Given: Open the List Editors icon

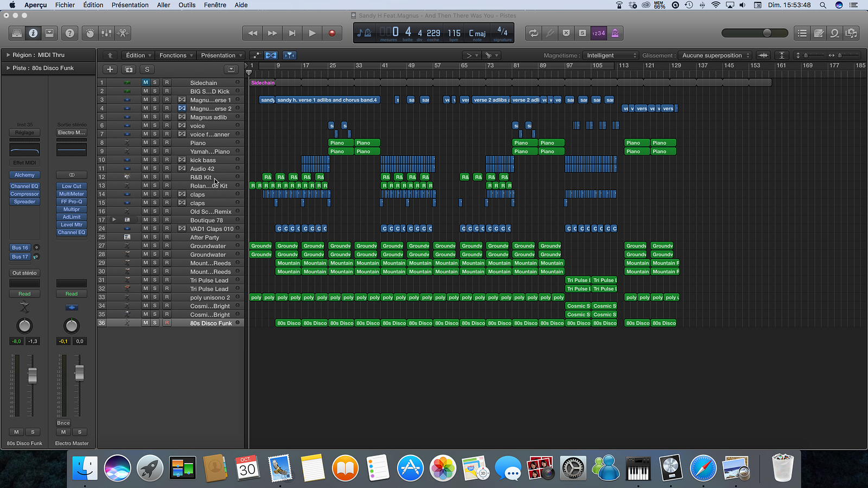Looking at the screenshot, I should pos(802,33).
